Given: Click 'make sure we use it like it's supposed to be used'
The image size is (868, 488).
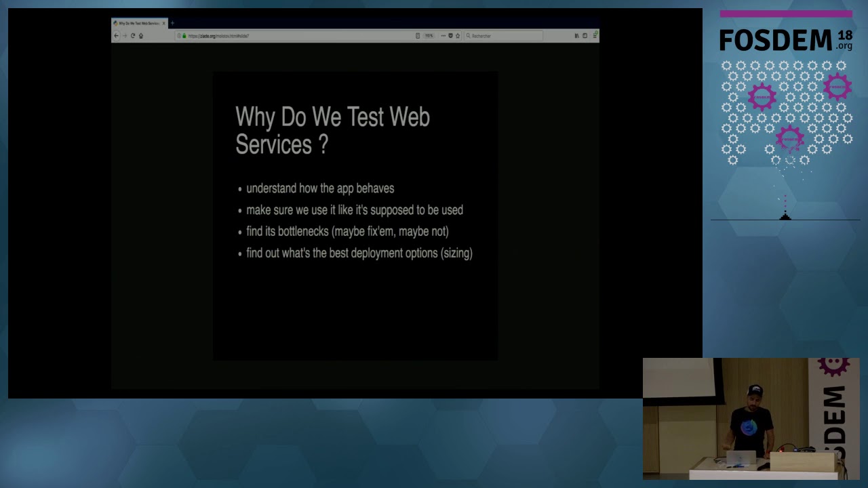Looking at the screenshot, I should 355,210.
